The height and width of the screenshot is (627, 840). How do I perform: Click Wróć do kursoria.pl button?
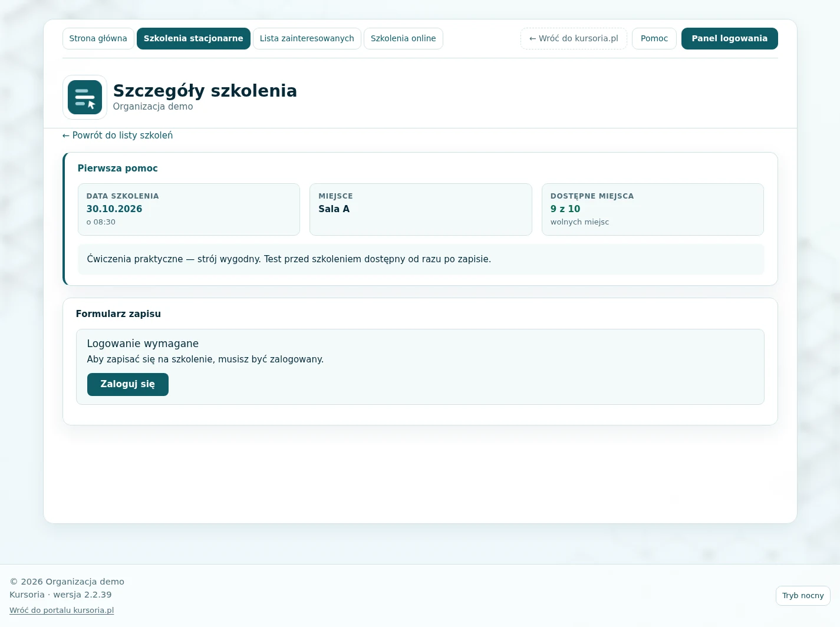point(574,38)
